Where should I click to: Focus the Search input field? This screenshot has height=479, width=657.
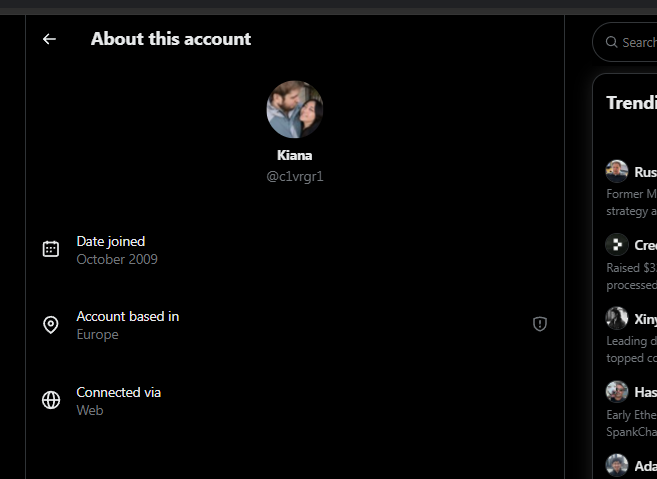625,42
